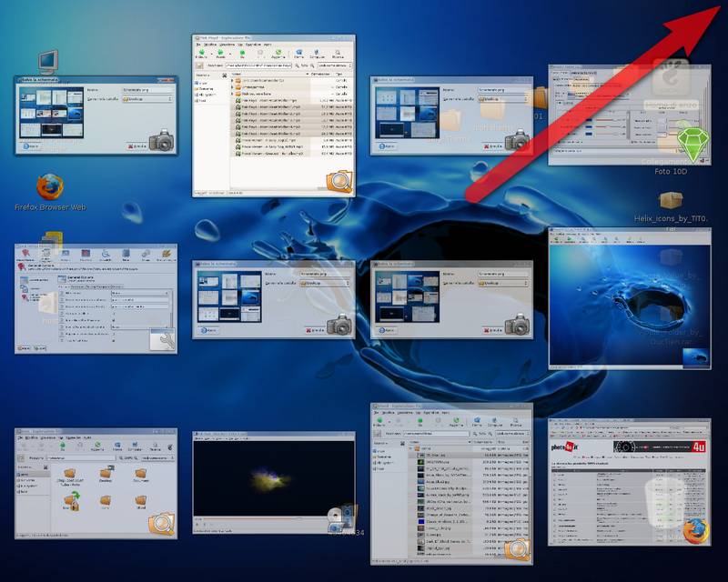Open the File menu in the music file manager
Screen dimensions: 728x582
198,45
